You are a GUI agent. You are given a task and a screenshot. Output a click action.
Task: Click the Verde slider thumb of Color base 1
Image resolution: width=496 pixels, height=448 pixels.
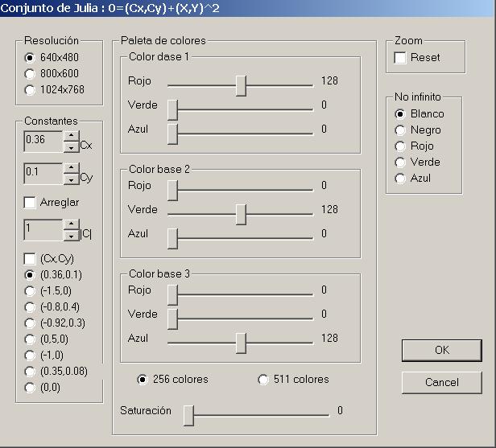pyautogui.click(x=172, y=110)
